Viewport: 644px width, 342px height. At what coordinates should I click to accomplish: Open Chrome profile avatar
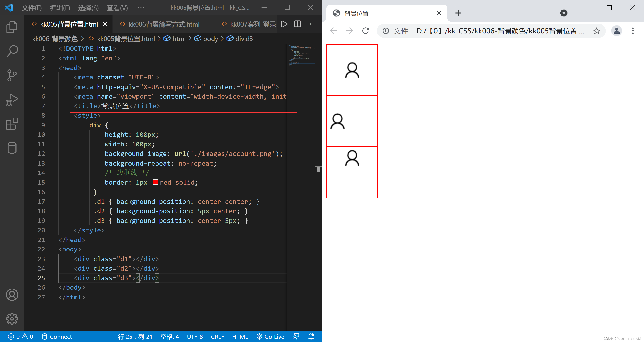coord(616,31)
